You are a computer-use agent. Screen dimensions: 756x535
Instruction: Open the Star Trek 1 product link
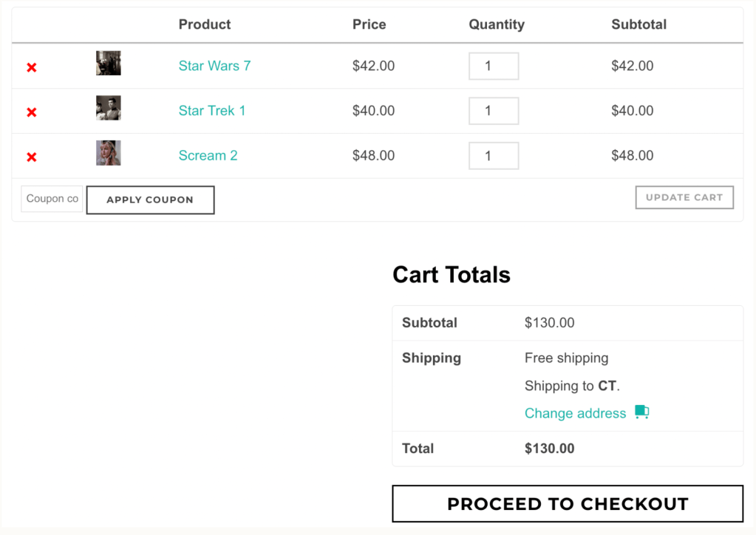click(x=211, y=111)
